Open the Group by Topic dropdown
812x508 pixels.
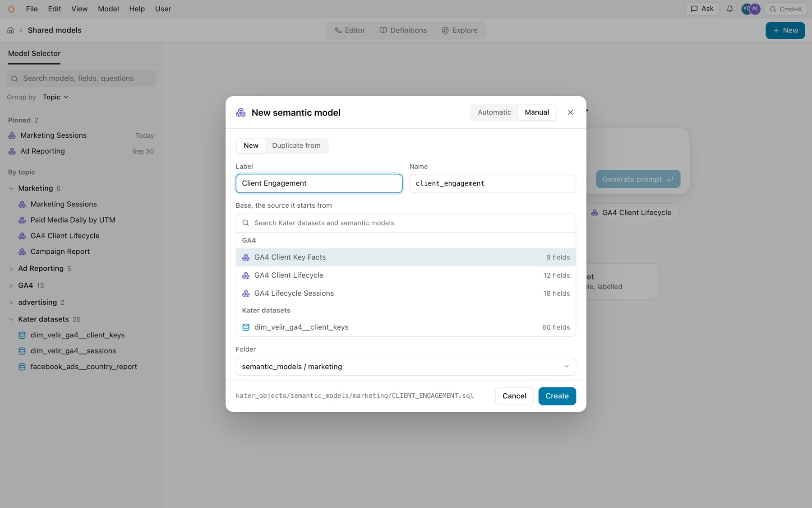point(55,97)
